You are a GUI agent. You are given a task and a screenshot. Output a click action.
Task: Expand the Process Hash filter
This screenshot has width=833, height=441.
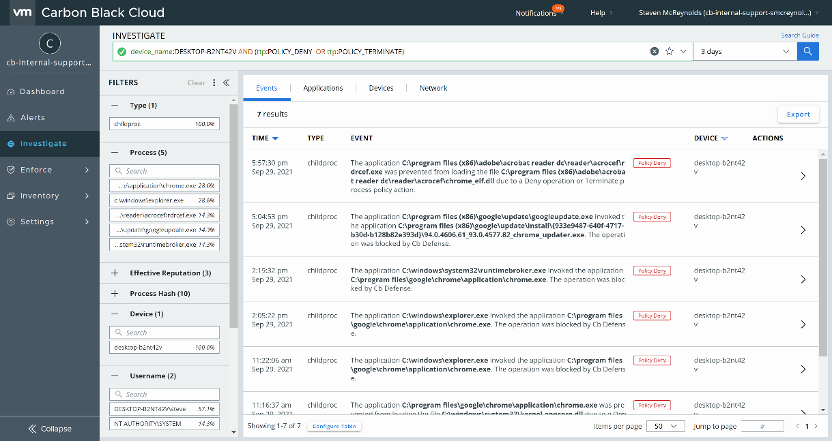point(115,293)
